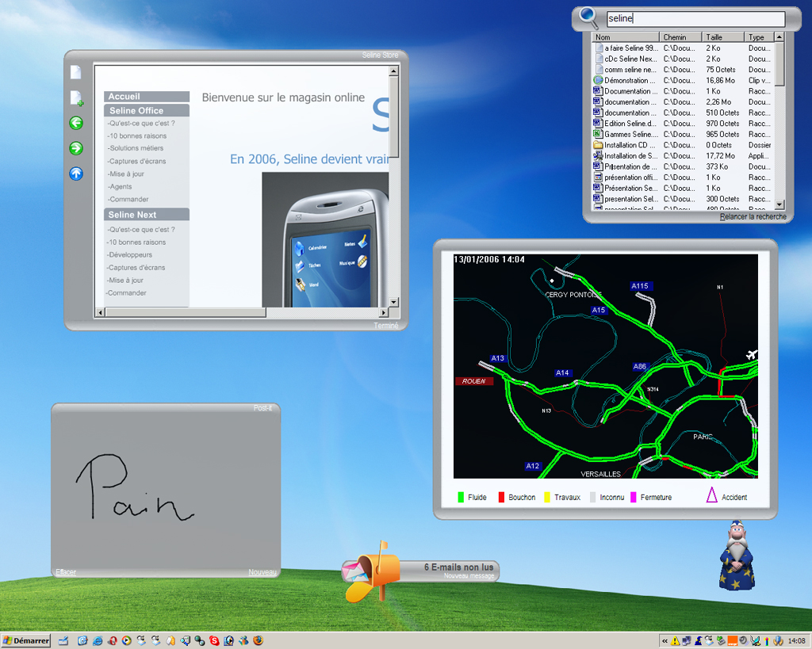Click the search field containing seline
The image size is (812, 649).
point(695,19)
